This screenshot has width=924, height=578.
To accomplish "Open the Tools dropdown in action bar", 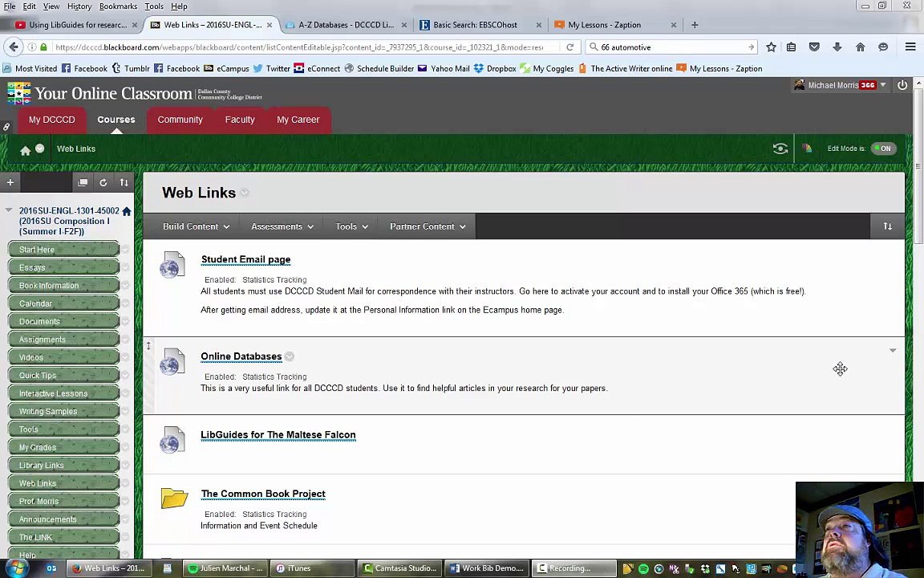I will pos(352,226).
